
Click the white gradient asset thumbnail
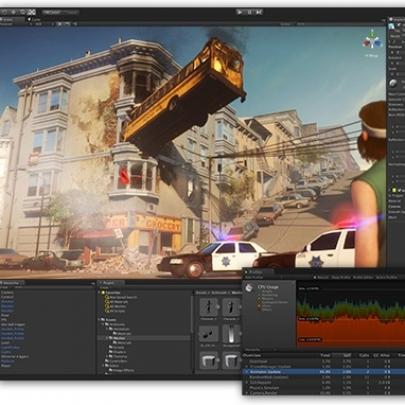tap(231, 334)
